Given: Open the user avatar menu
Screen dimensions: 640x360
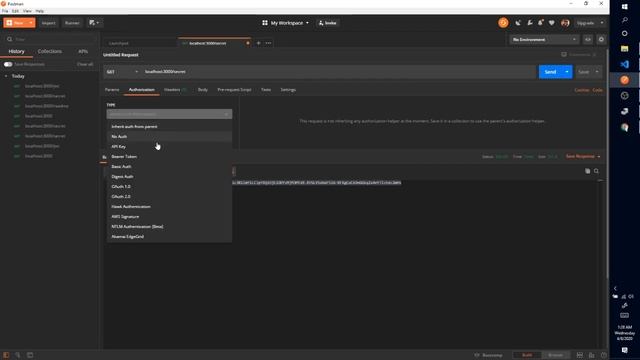Looking at the screenshot, I should 565,23.
